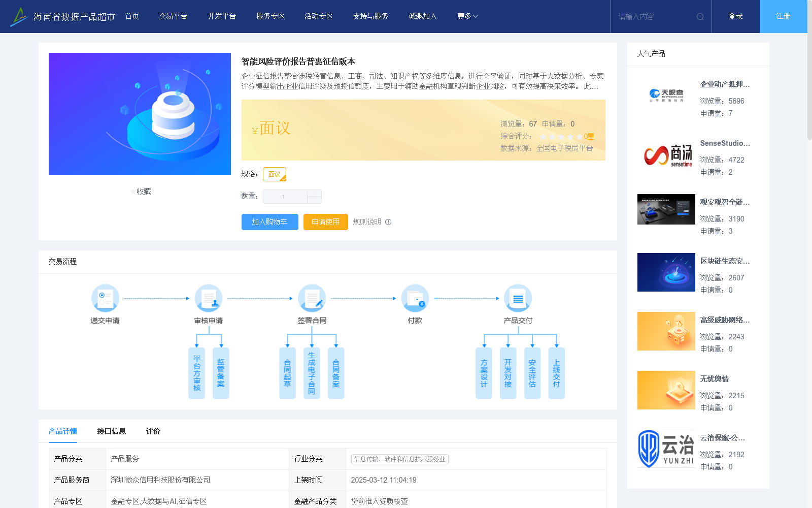Open the 高级威胁网络 product thumbnail
812x508 pixels.
tap(666, 331)
